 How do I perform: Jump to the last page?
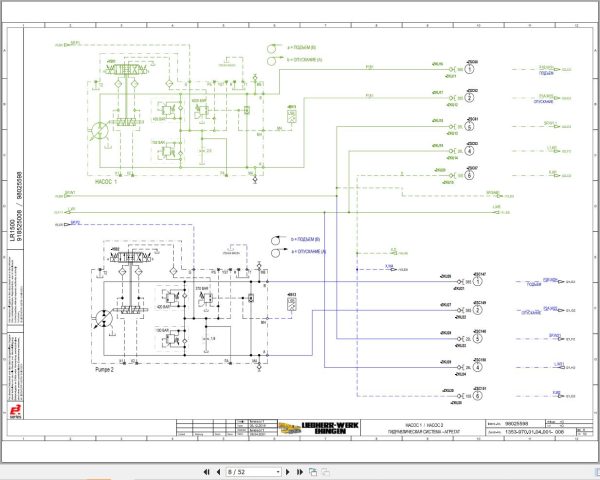pyautogui.click(x=300, y=472)
